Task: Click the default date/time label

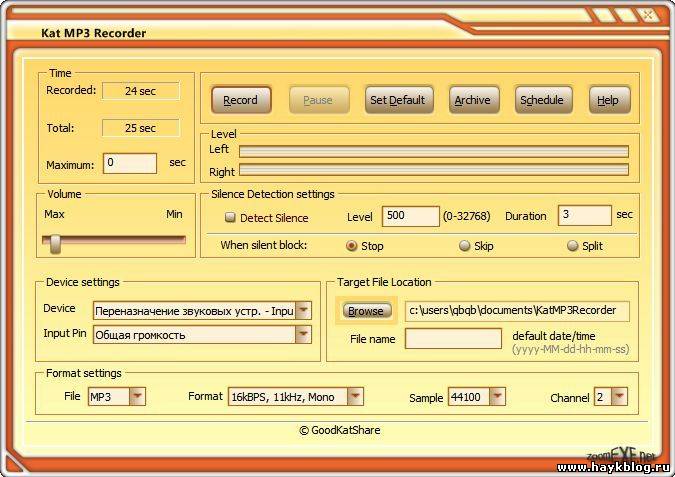Action: pos(554,336)
